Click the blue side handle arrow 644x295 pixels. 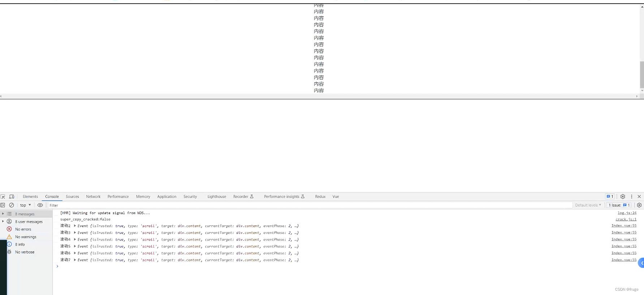coord(641,263)
